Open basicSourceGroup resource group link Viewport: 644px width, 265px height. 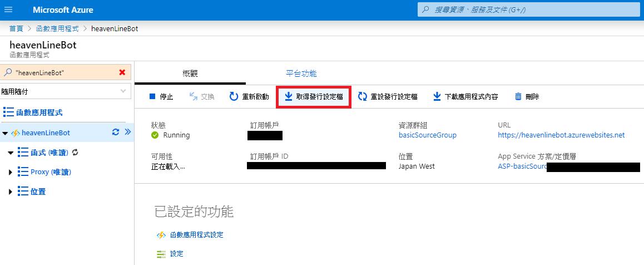point(428,135)
